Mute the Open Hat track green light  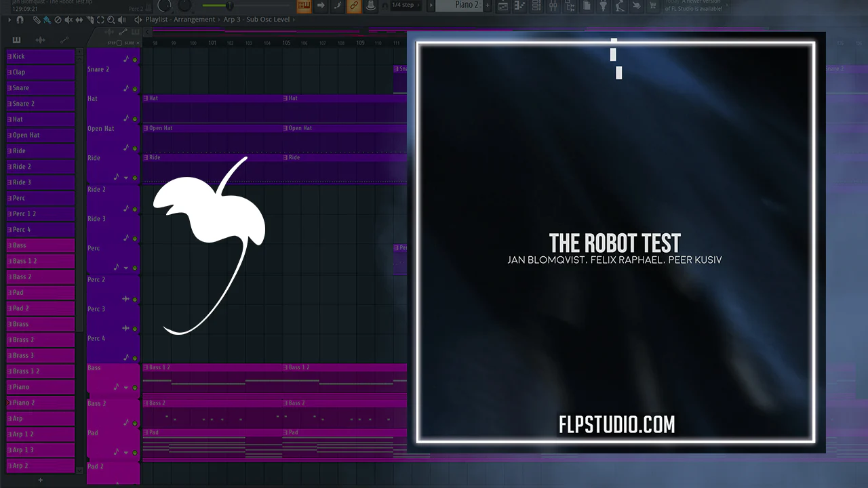[x=135, y=148]
